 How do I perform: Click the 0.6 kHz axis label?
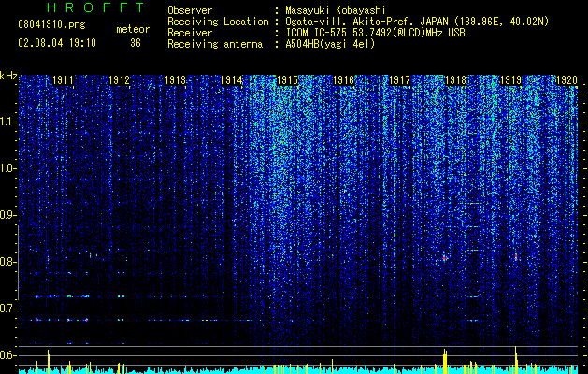8,355
